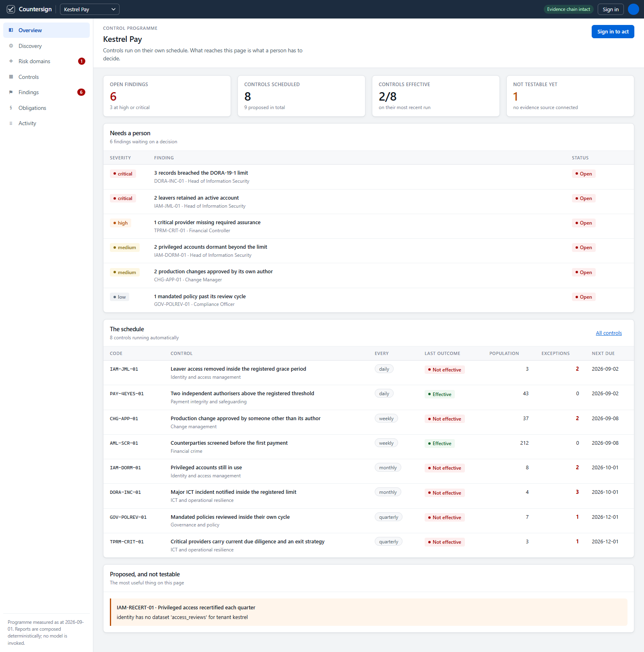
Task: Click the Evidence chain intact badge
Action: coord(569,9)
